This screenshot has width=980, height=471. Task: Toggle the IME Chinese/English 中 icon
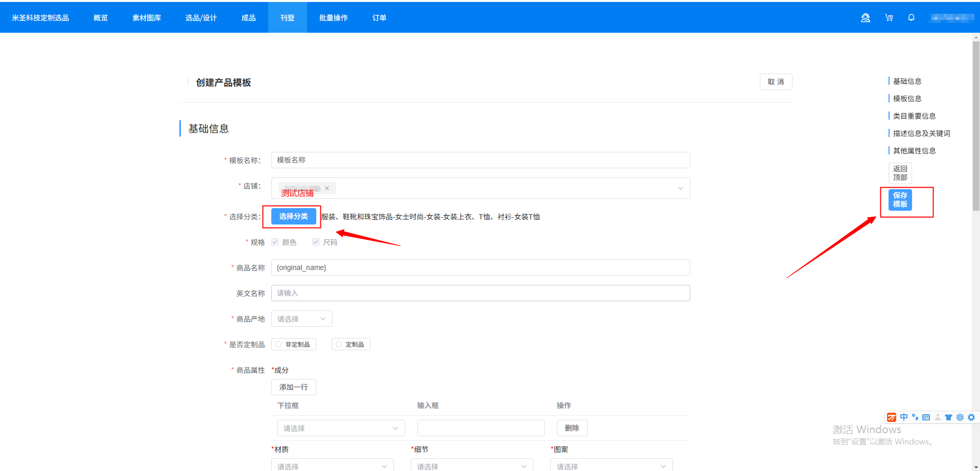click(x=904, y=417)
